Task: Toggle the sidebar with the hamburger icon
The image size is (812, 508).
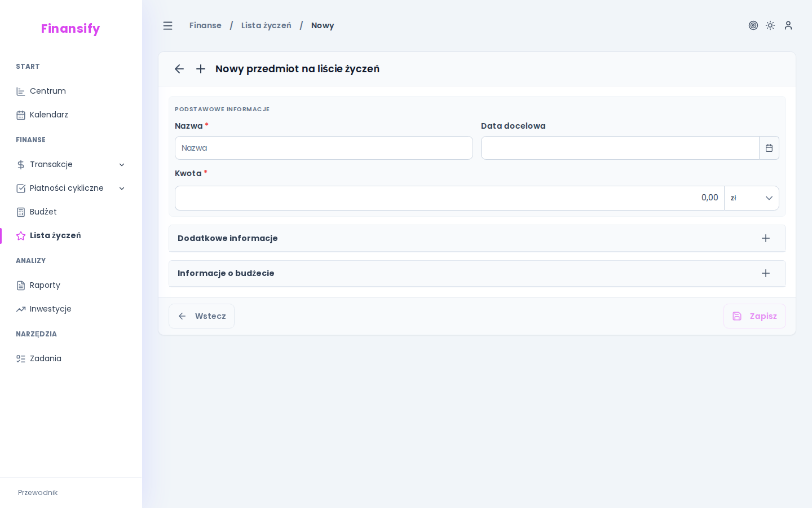Action: 167,25
